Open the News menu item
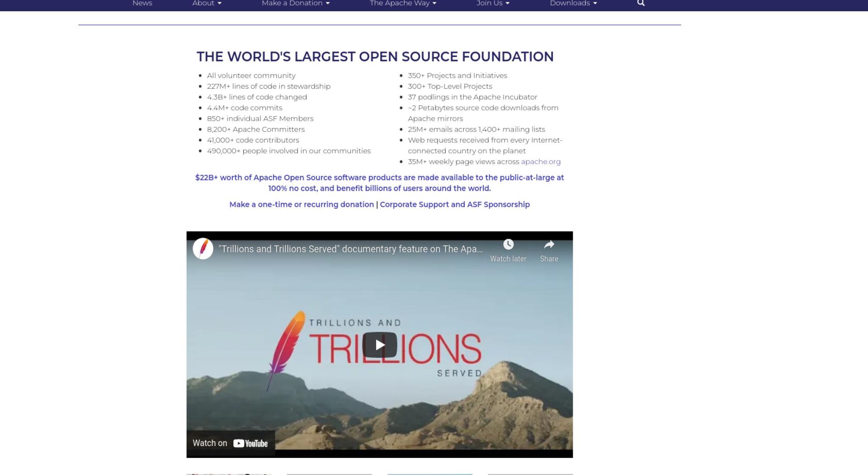The height and width of the screenshot is (475, 868). tap(142, 3)
